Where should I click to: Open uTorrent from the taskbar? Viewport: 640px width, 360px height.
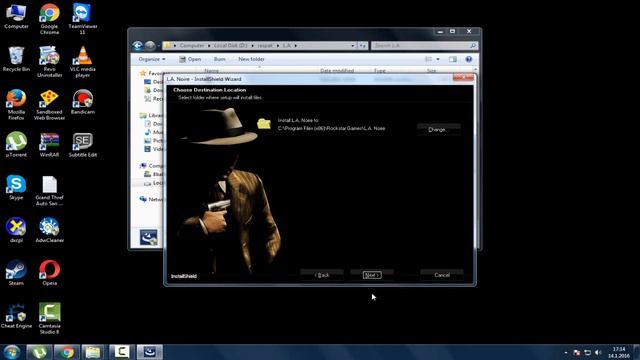tap(39, 352)
